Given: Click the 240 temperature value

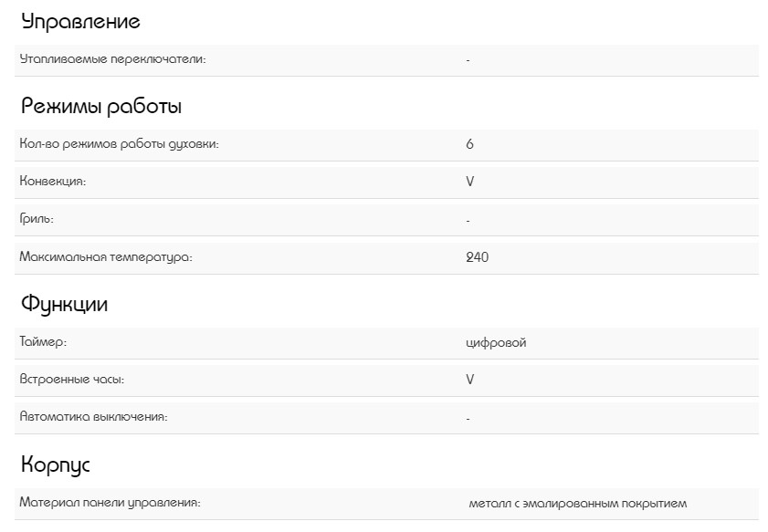Looking at the screenshot, I should click(x=477, y=257).
